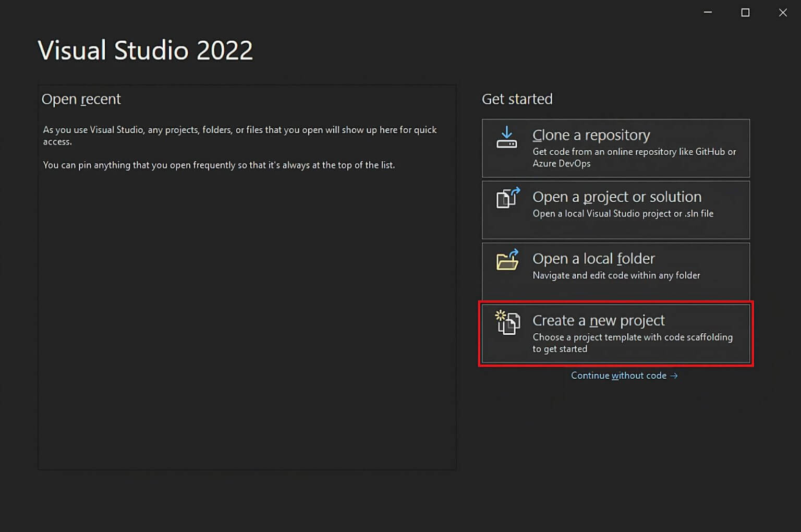The width and height of the screenshot is (801, 532).
Task: Click the Create a new project sparkle icon
Action: pos(502,316)
